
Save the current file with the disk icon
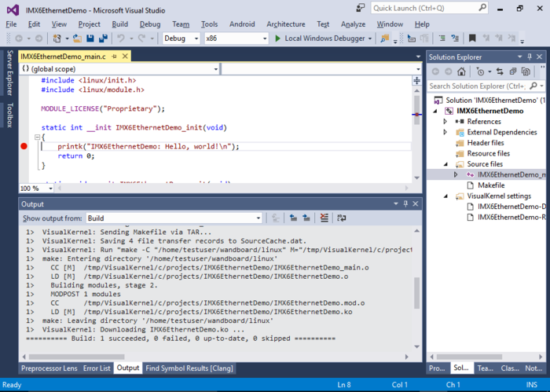90,38
